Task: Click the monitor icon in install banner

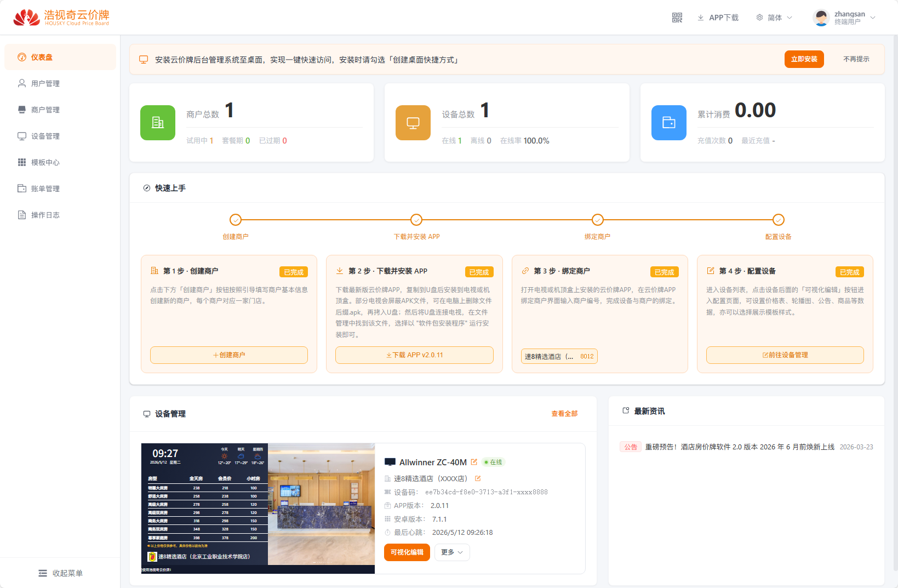Action: coord(144,60)
